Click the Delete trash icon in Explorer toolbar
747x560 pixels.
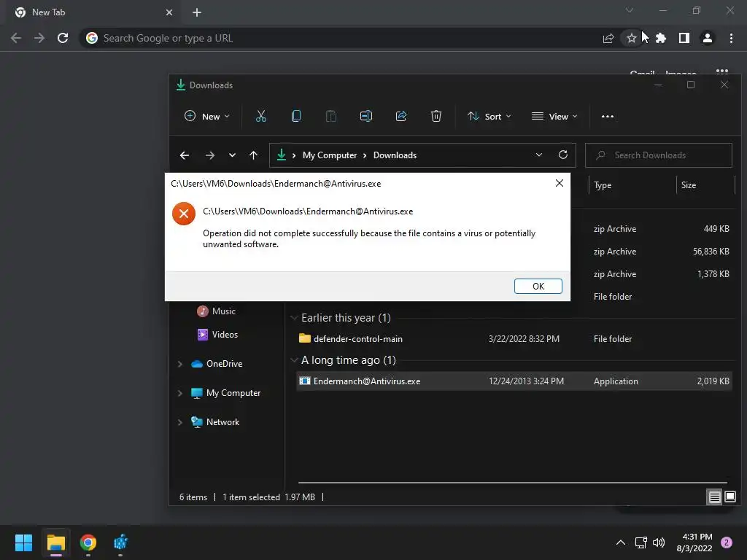click(436, 116)
